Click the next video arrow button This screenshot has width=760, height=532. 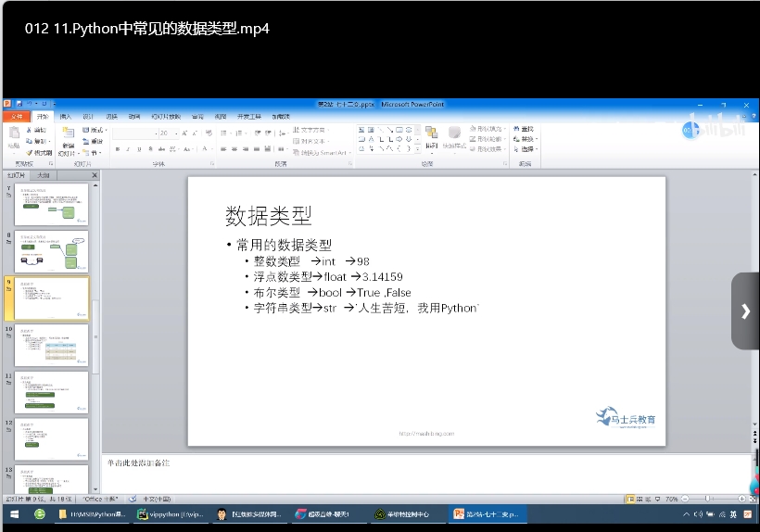[x=745, y=310]
